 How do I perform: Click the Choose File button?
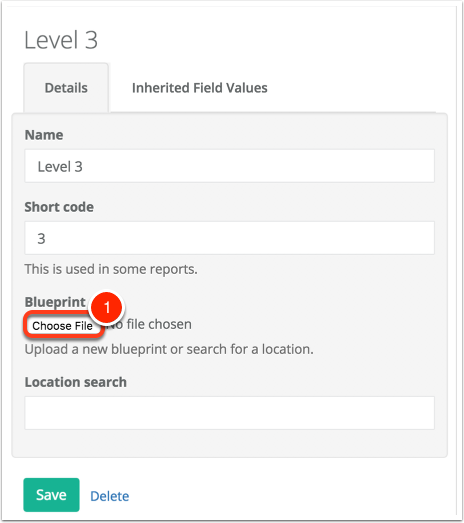pos(62,326)
